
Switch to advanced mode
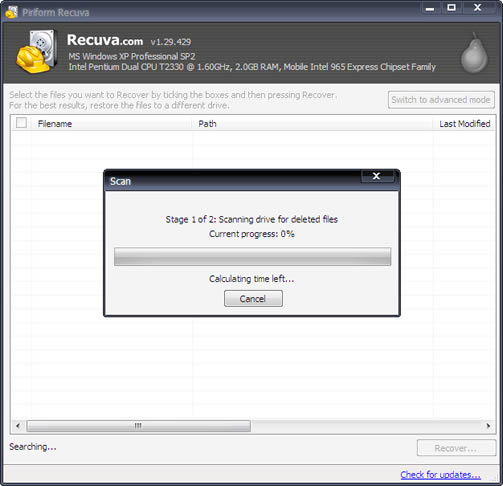pos(441,100)
